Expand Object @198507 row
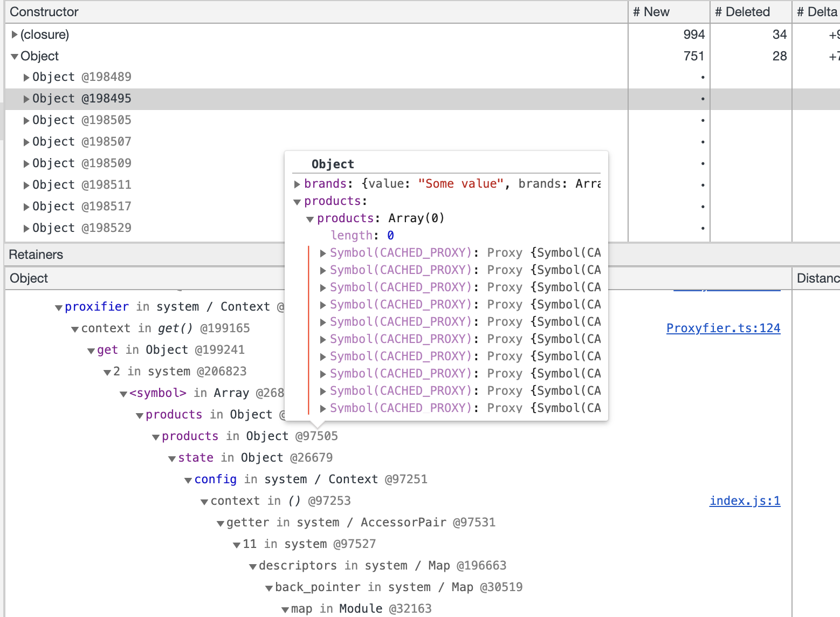The height and width of the screenshot is (617, 840). [26, 142]
